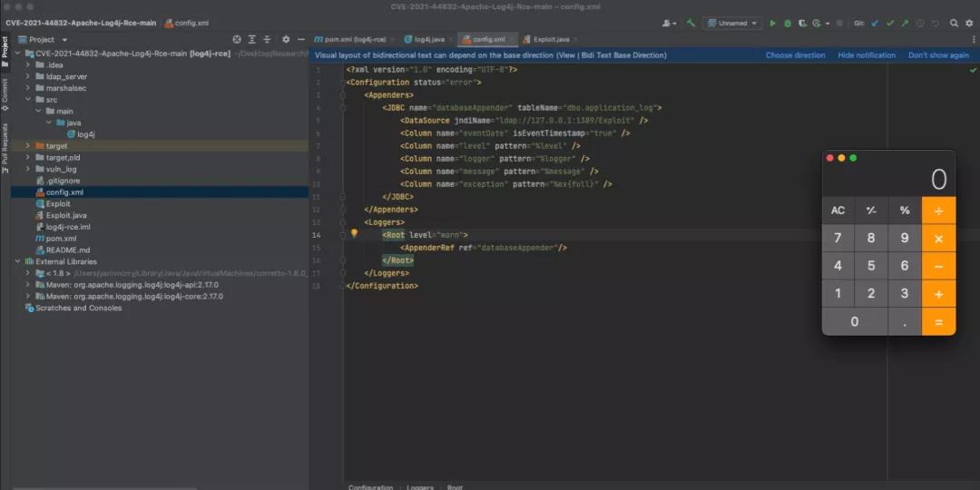Switch to the Exploit.java editor tab
Image resolution: width=980 pixels, height=490 pixels.
(x=551, y=40)
